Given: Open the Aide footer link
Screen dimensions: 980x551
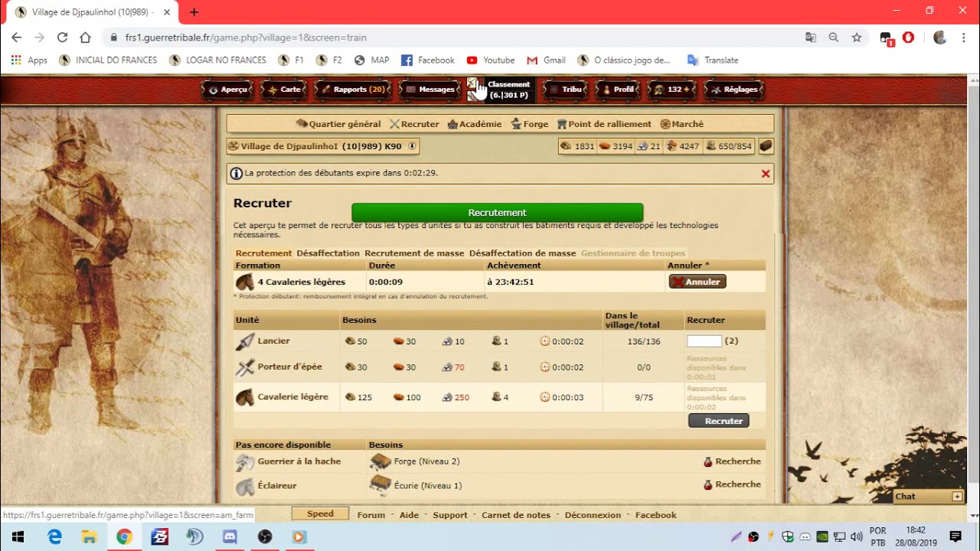Looking at the screenshot, I should tap(410, 515).
